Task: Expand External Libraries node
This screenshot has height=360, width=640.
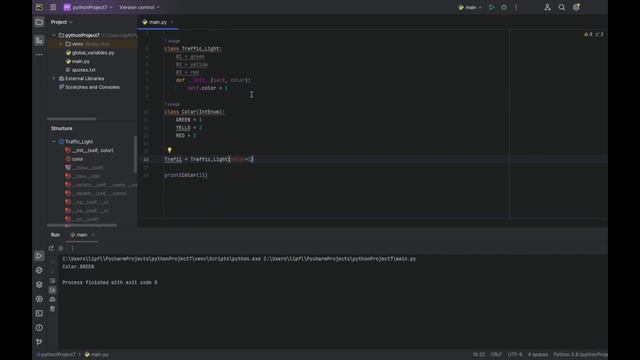Action: 54,78
